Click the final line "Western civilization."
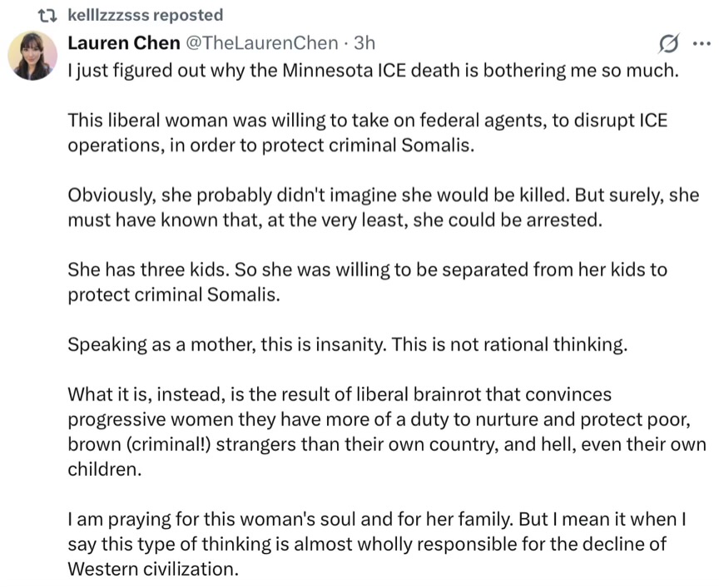The image size is (719, 588). click(152, 571)
